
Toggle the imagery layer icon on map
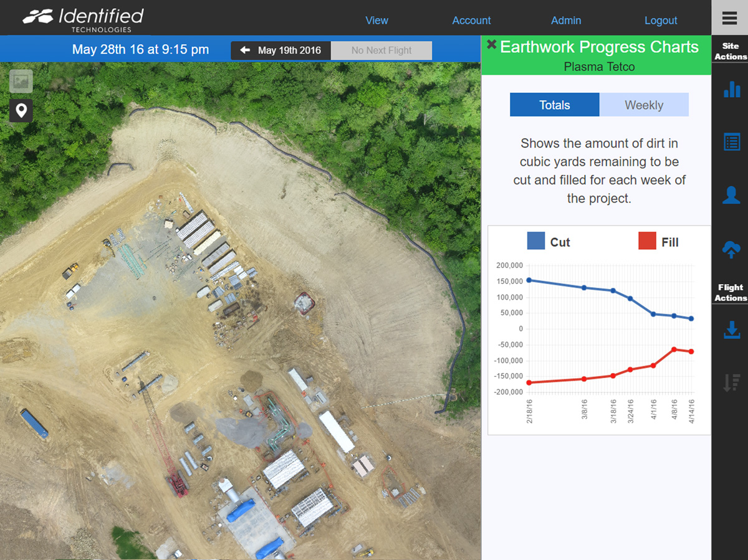[21, 81]
